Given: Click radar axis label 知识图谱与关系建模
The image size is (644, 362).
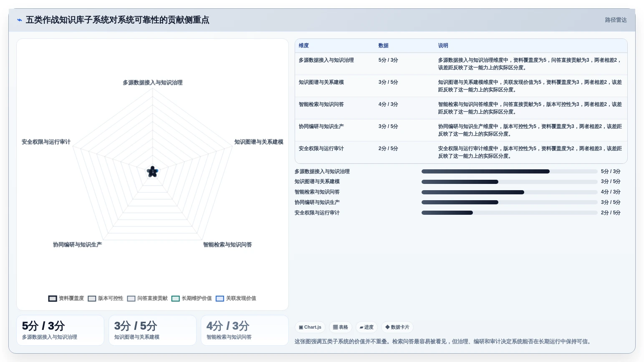Looking at the screenshot, I should pyautogui.click(x=259, y=142).
